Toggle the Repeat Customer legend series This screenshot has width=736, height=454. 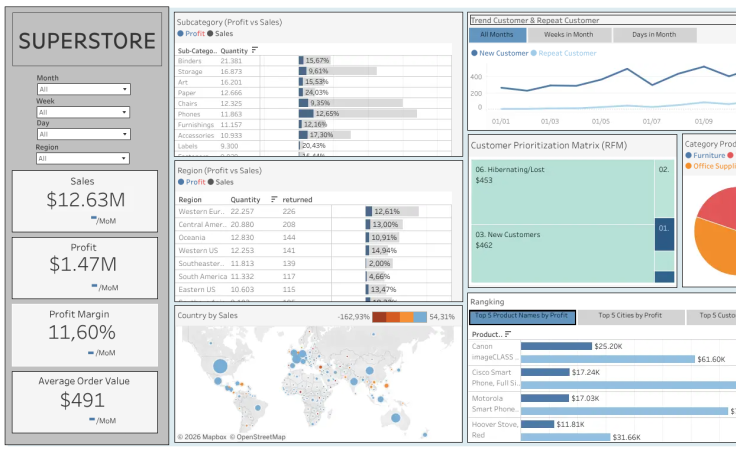click(563, 53)
